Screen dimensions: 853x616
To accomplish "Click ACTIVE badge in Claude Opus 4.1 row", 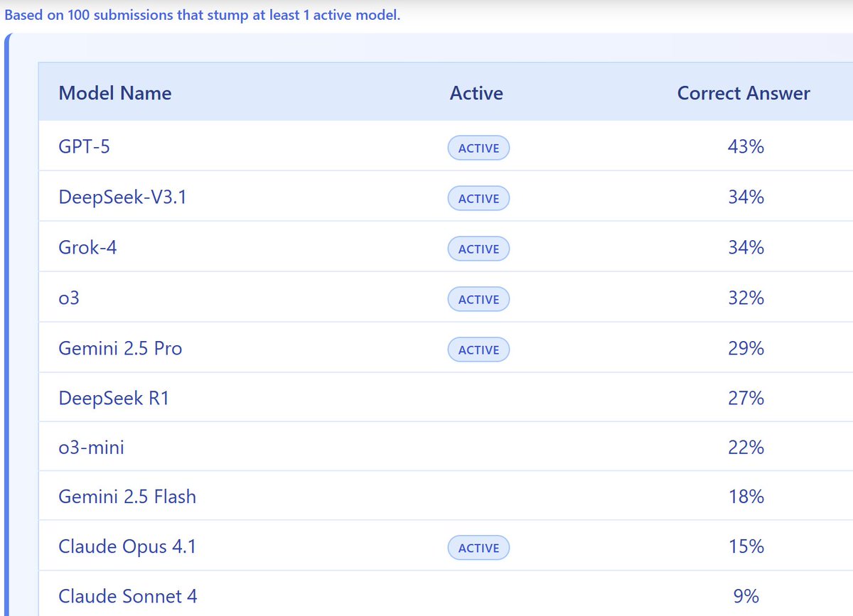I will [x=478, y=548].
